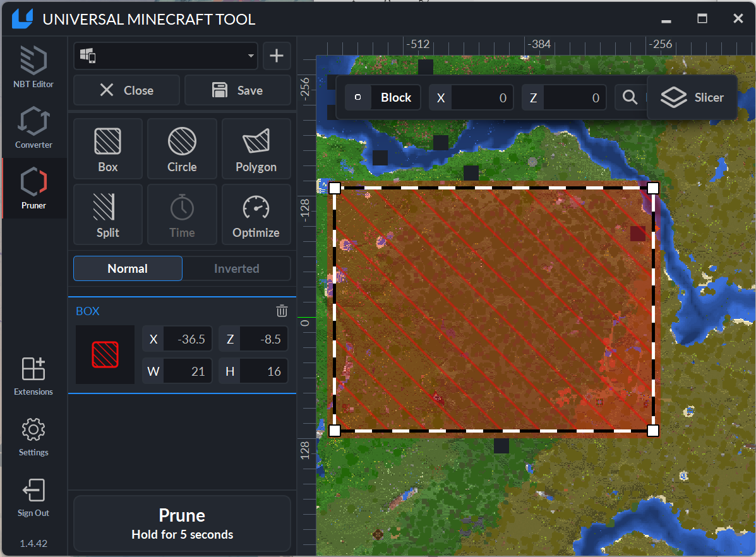This screenshot has height=557, width=756.
Task: Click the red box shape thumbnail
Action: [x=105, y=354]
